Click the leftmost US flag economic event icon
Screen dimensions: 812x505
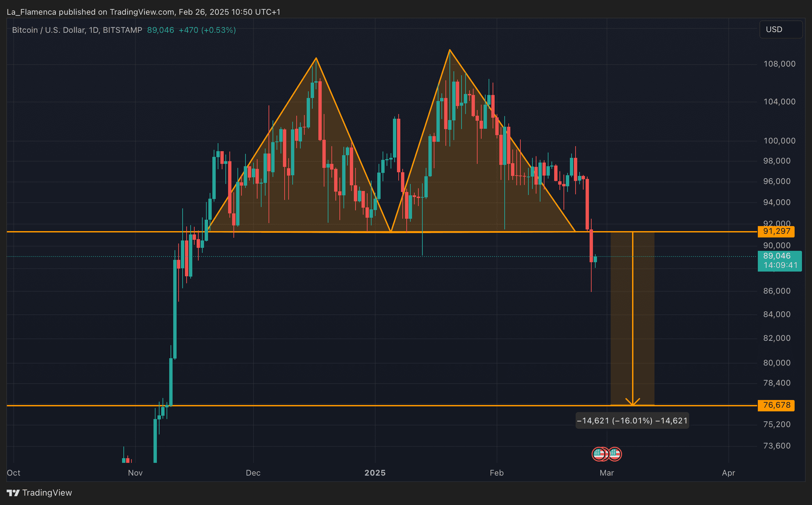pos(599,454)
